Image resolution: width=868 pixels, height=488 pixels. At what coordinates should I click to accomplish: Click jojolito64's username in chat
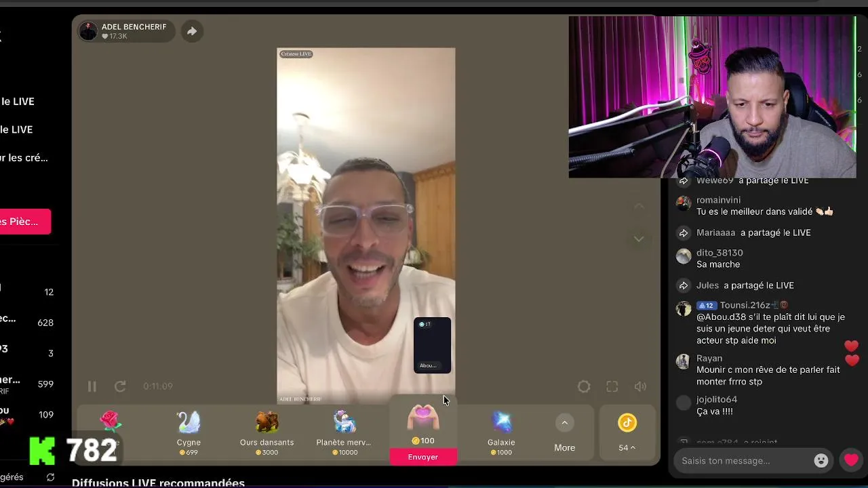(x=717, y=400)
